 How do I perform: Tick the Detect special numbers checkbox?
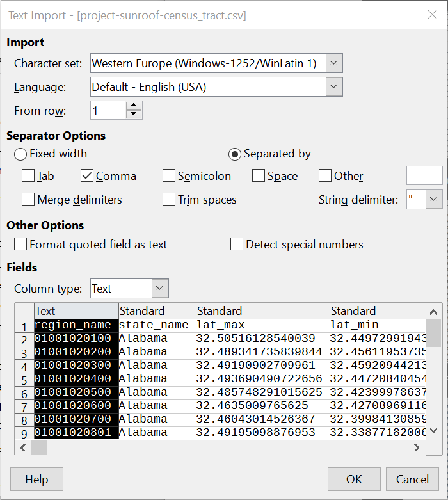pos(237,245)
